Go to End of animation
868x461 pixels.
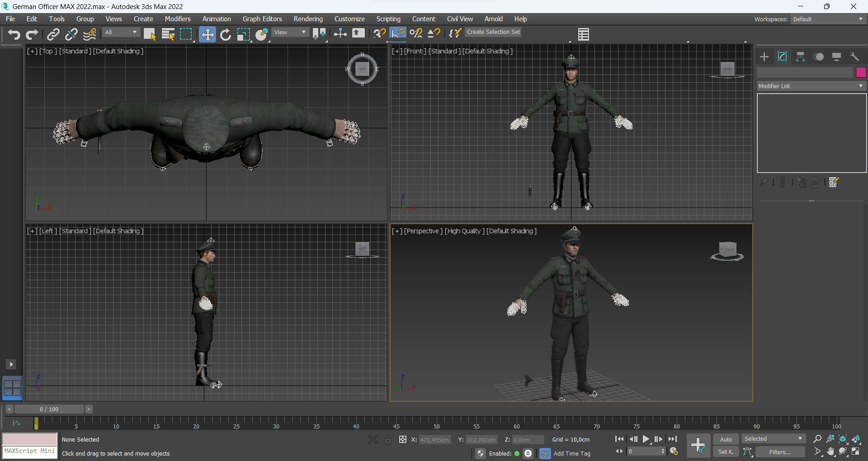673,439
